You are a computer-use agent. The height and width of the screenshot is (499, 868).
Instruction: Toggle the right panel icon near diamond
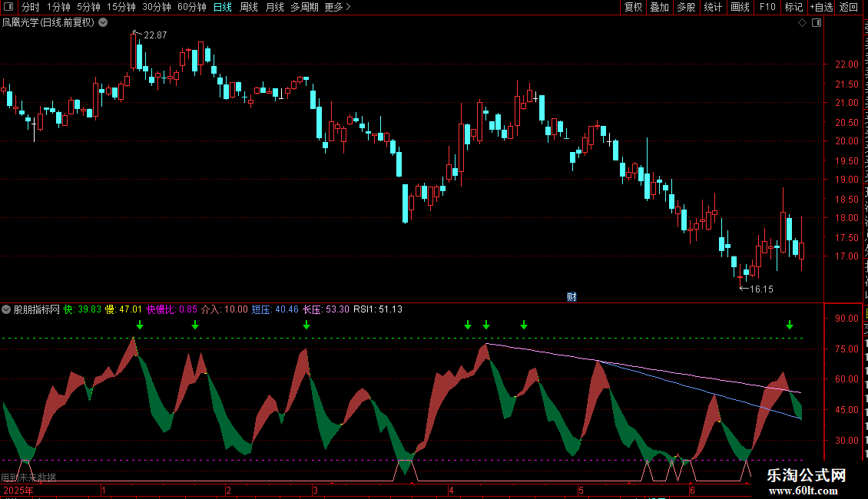[817, 23]
